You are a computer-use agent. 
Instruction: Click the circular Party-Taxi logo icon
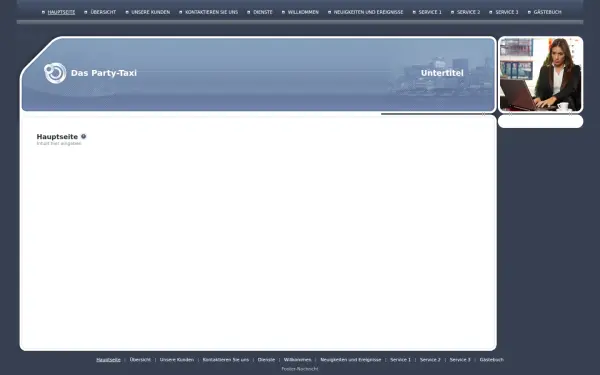tap(55, 73)
